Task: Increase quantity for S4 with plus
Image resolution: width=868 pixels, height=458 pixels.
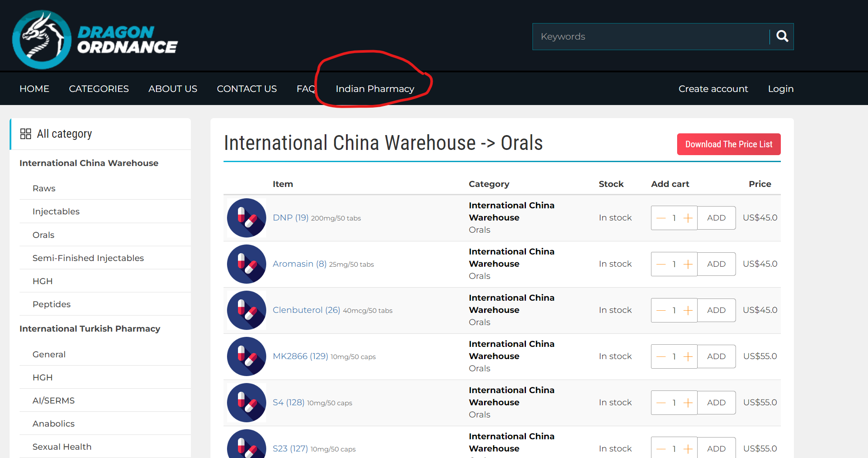Action: 688,403
